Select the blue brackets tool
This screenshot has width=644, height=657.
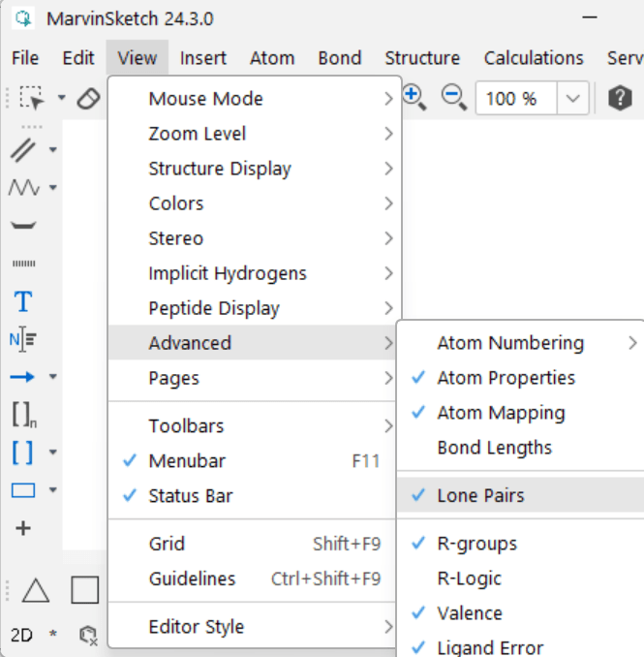22,453
